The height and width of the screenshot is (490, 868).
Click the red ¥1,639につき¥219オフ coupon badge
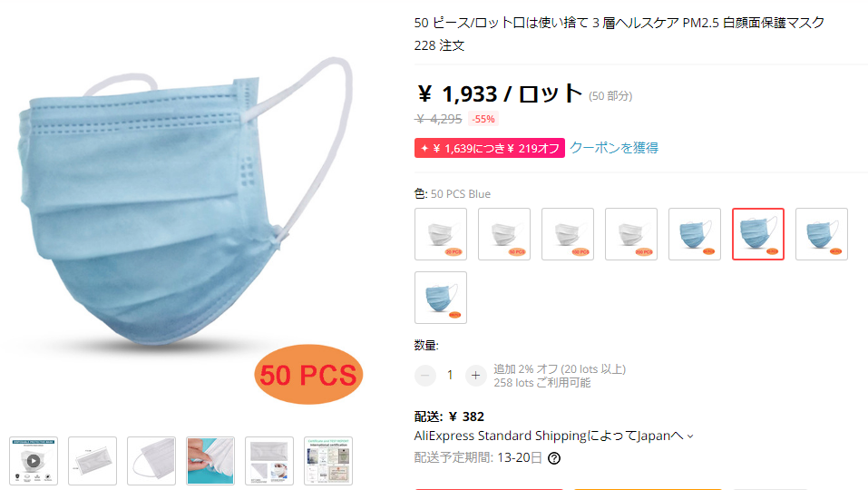tap(490, 148)
